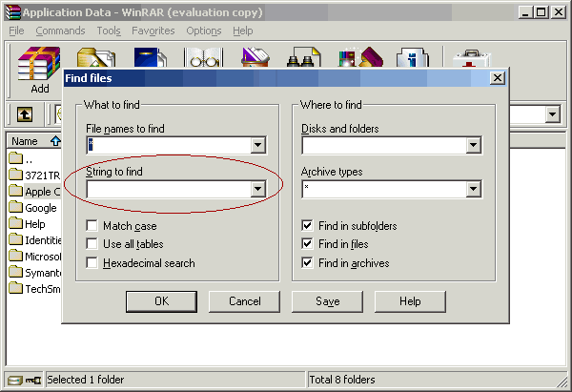Image resolution: width=572 pixels, height=392 pixels.
Task: Click the Repair first-aid toolbar icon
Action: 471,58
